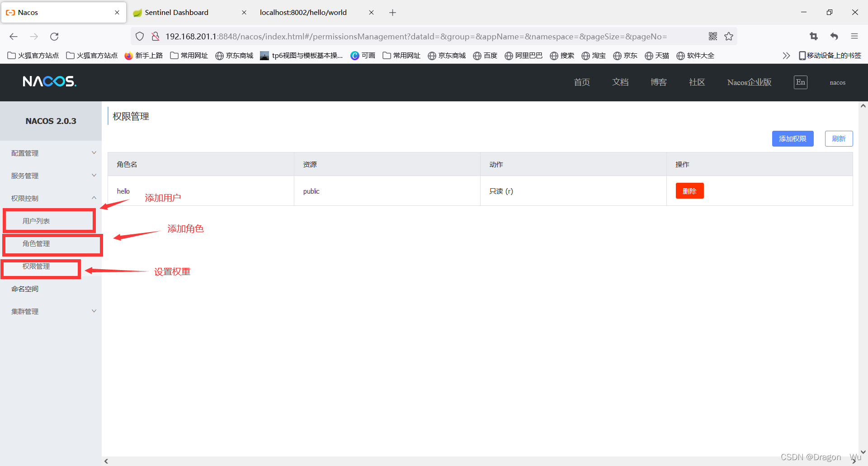Expand 服务管理 sidebar menu
868x466 pixels.
[51, 176]
